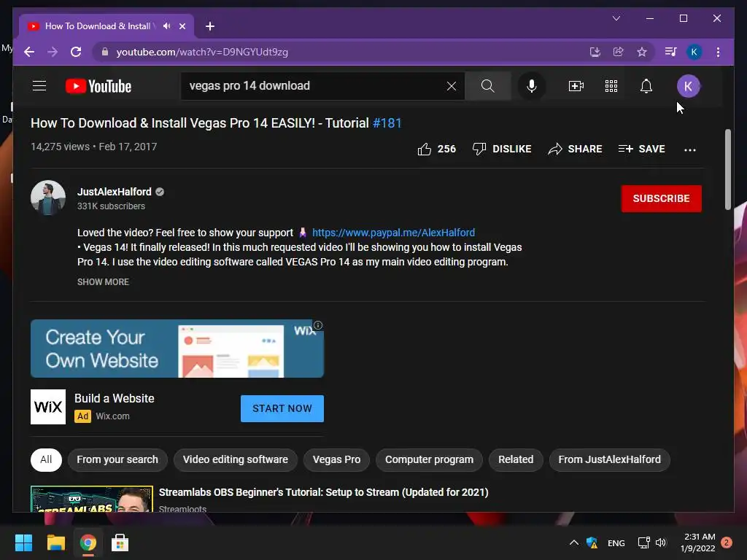The image size is (747, 560).
Task: Open Chrome tab search chevron
Action: pos(616,18)
